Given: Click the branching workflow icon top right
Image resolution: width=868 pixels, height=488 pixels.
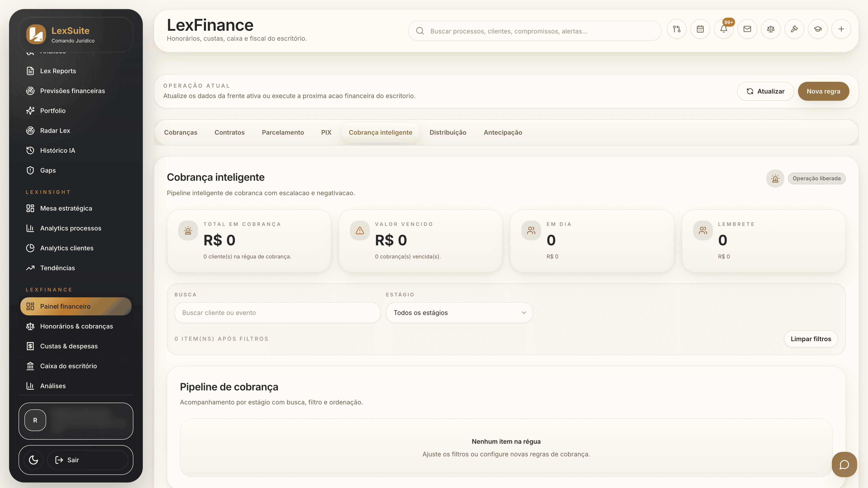Looking at the screenshot, I should (x=677, y=29).
